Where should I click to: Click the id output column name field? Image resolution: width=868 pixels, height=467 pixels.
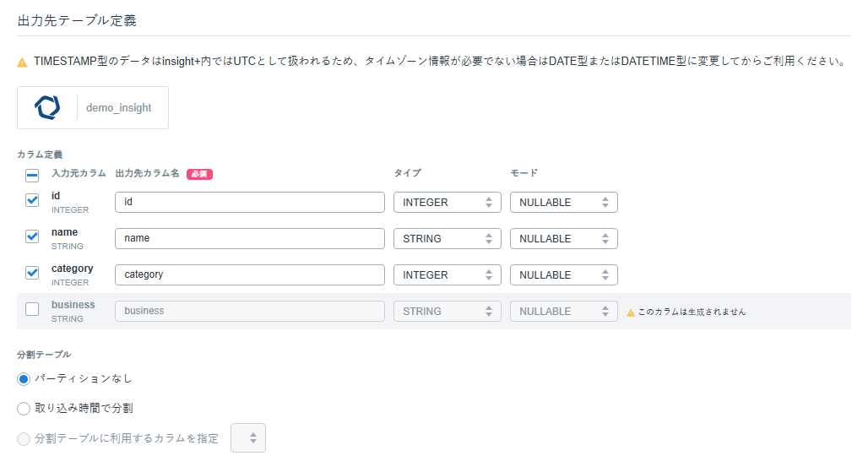(250, 202)
